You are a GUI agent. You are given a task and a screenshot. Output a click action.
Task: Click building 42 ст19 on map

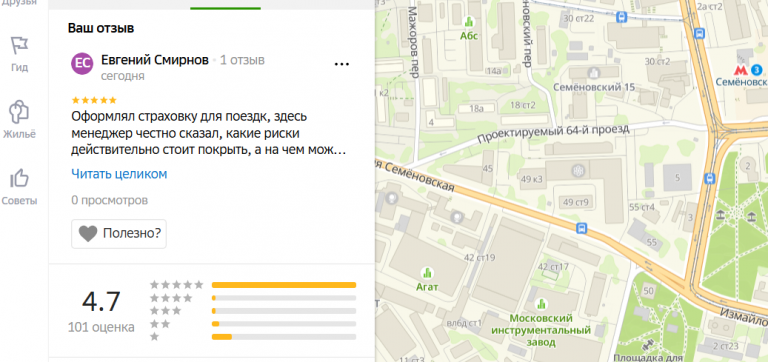tap(480, 257)
